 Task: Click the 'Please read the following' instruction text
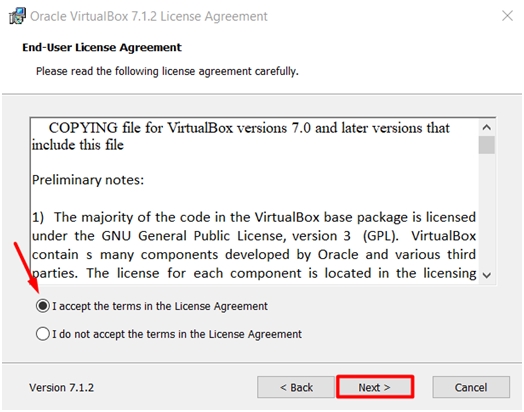(167, 71)
